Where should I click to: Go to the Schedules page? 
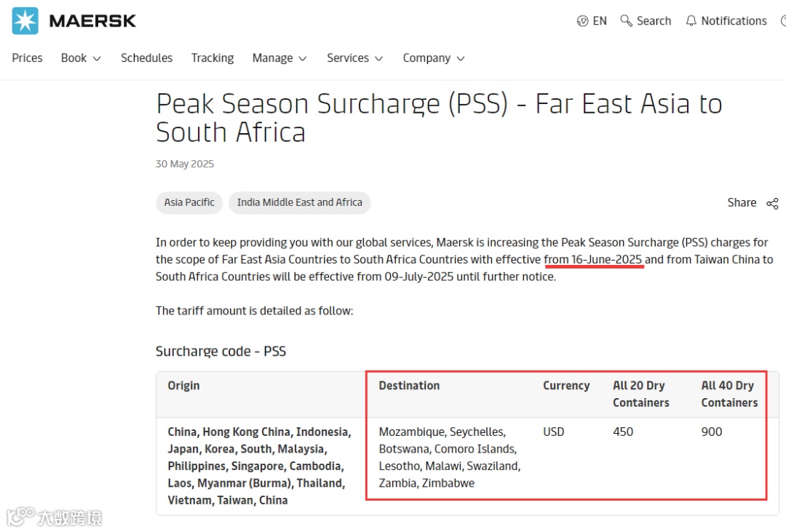(146, 58)
